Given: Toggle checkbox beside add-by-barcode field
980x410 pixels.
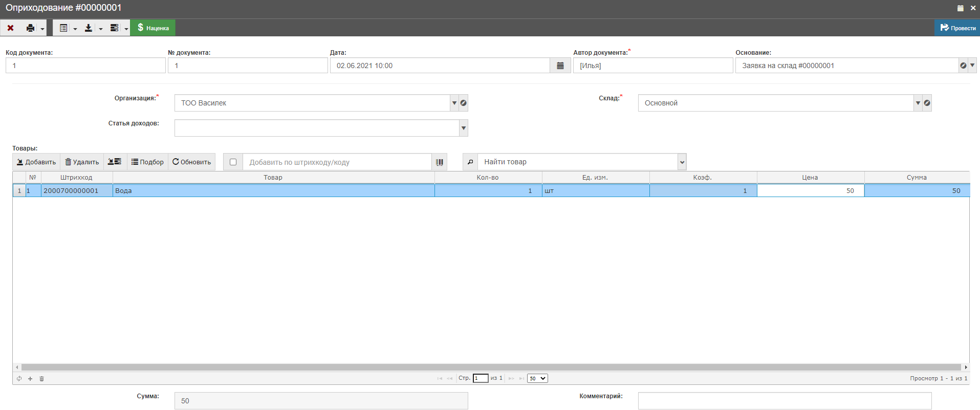Looking at the screenshot, I should (x=233, y=162).
